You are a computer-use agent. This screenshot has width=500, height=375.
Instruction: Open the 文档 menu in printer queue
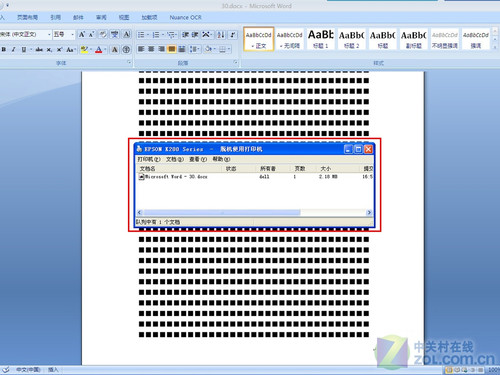175,159
